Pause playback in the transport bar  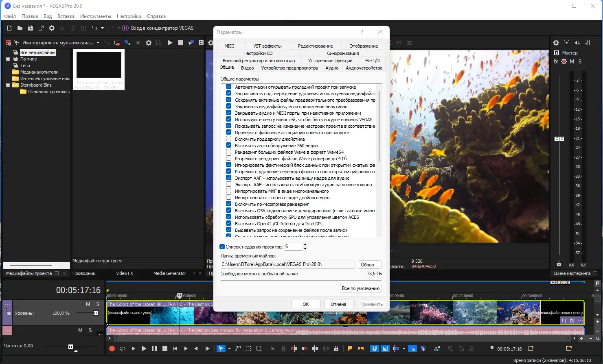coord(154,349)
